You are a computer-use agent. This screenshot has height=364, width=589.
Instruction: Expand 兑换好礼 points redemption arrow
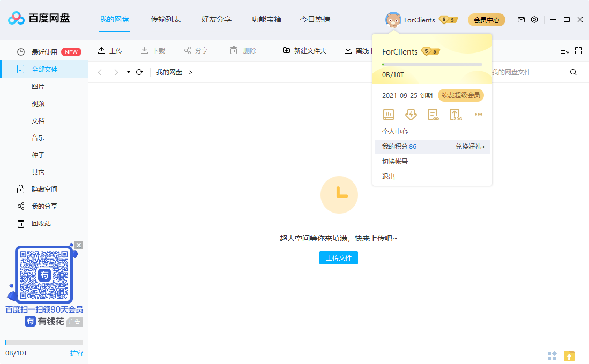click(x=471, y=147)
